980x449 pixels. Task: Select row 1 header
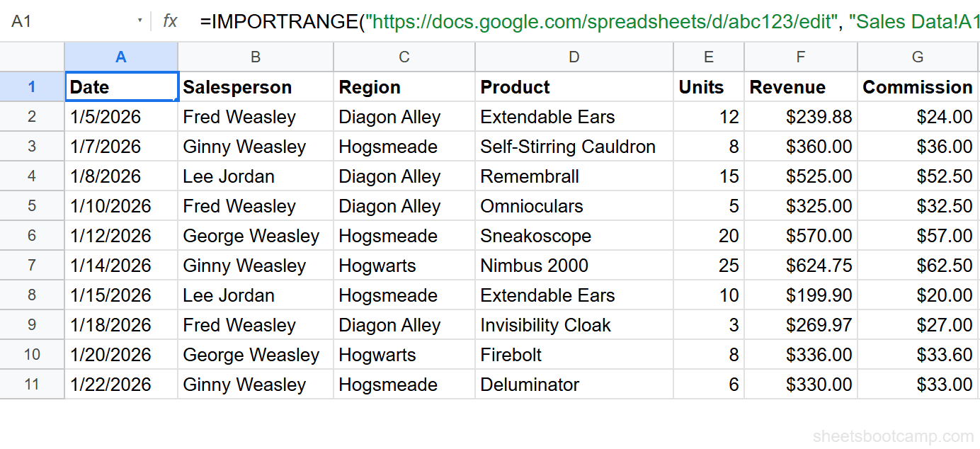32,86
